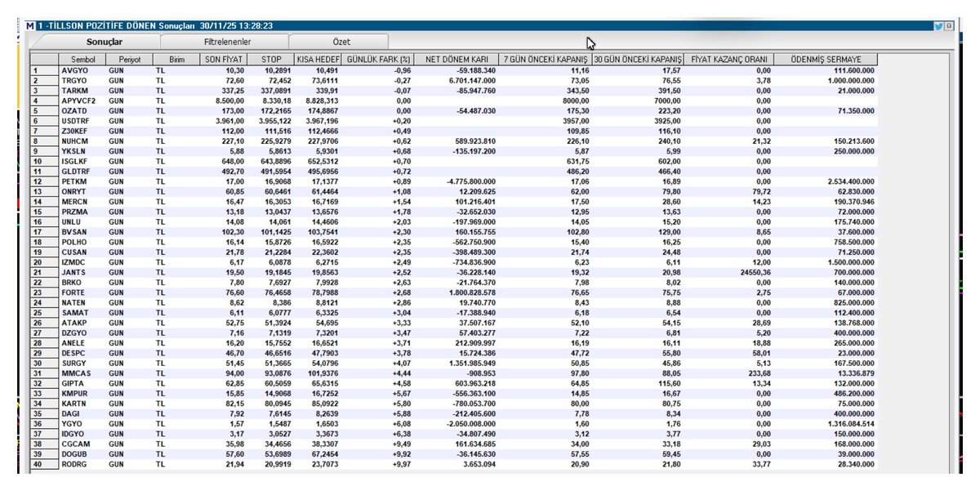Click the Periyot column header
This screenshot has height=491, width=980.
point(130,60)
